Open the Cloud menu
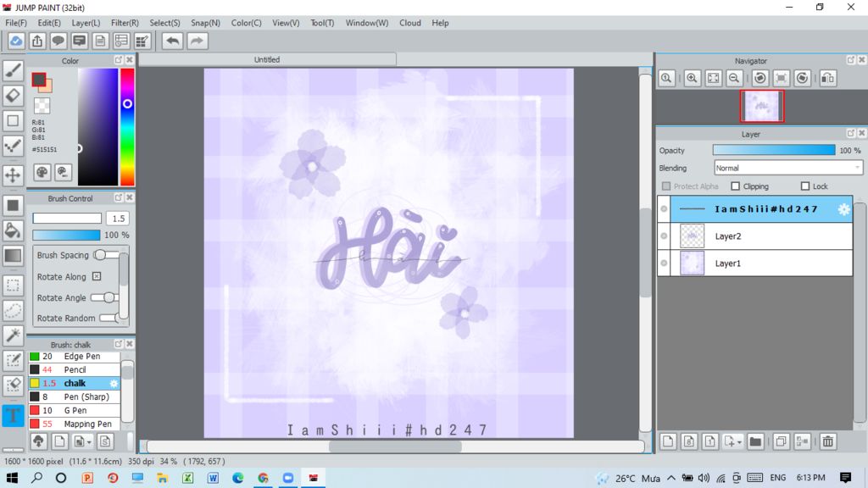Image resolution: width=868 pixels, height=488 pixels. tap(410, 23)
